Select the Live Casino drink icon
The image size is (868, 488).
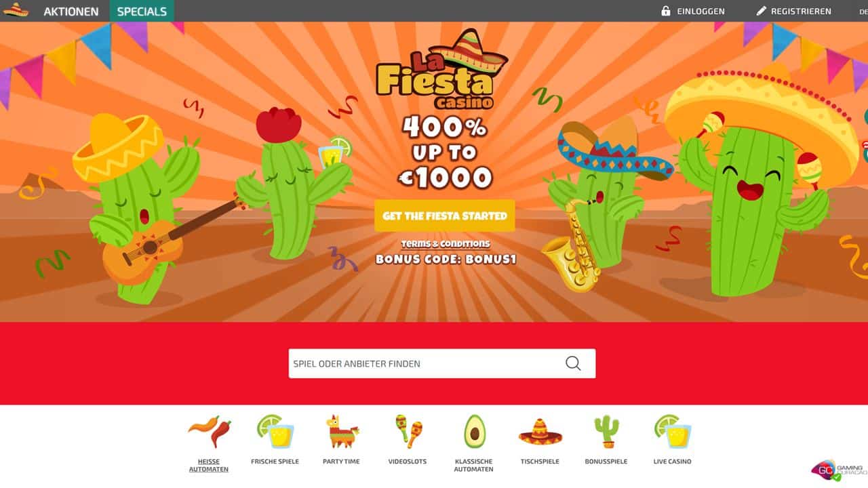coord(673,431)
